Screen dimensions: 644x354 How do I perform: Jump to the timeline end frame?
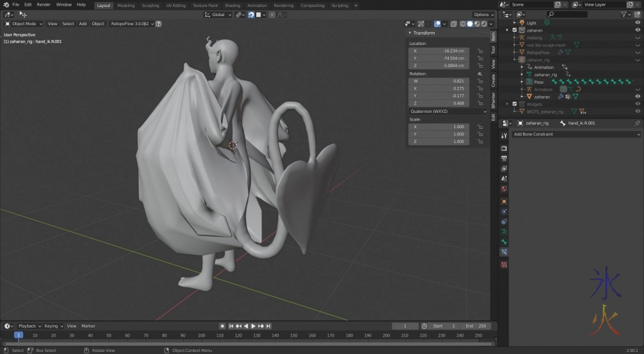(269, 326)
